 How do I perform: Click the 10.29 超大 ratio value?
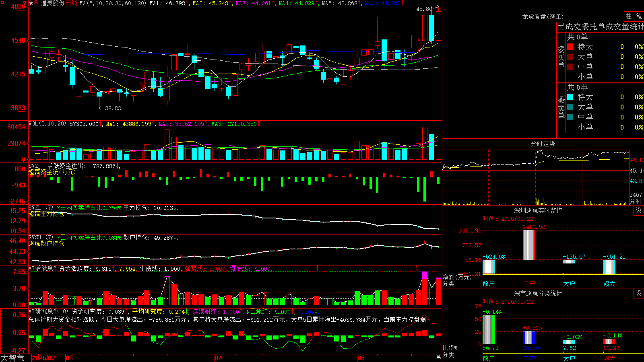(611, 348)
